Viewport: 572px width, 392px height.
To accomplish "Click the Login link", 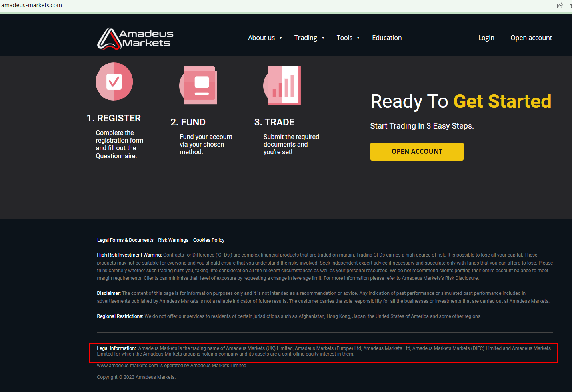I will pos(486,38).
